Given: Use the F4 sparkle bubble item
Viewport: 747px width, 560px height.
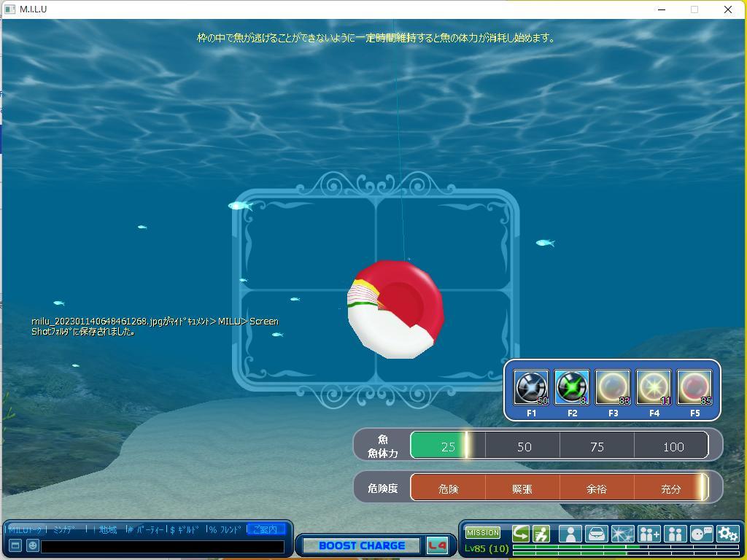Looking at the screenshot, I should pyautogui.click(x=654, y=387).
